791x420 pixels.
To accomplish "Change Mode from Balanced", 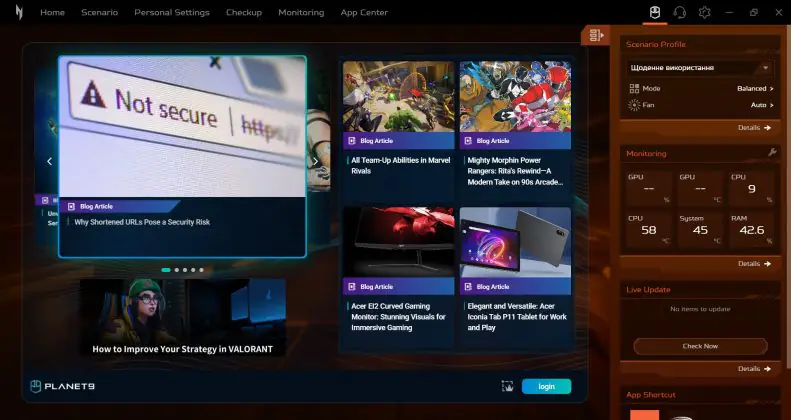I will pyautogui.click(x=755, y=88).
